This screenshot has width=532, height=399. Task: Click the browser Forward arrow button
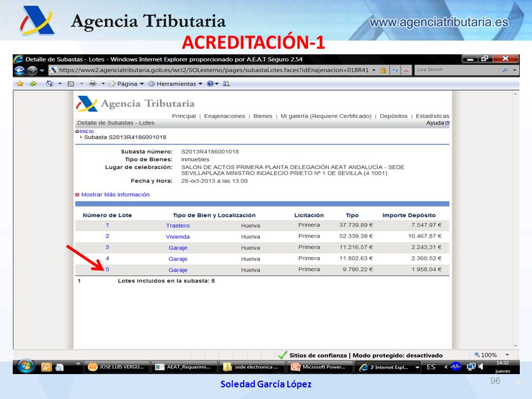tap(32, 70)
